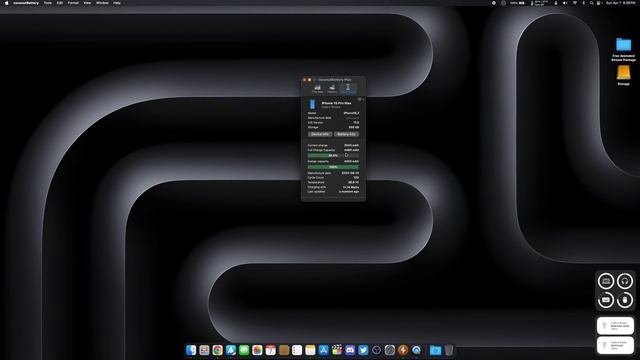Open the Apple menu
This screenshot has width=640, height=360.
click(x=6, y=3)
